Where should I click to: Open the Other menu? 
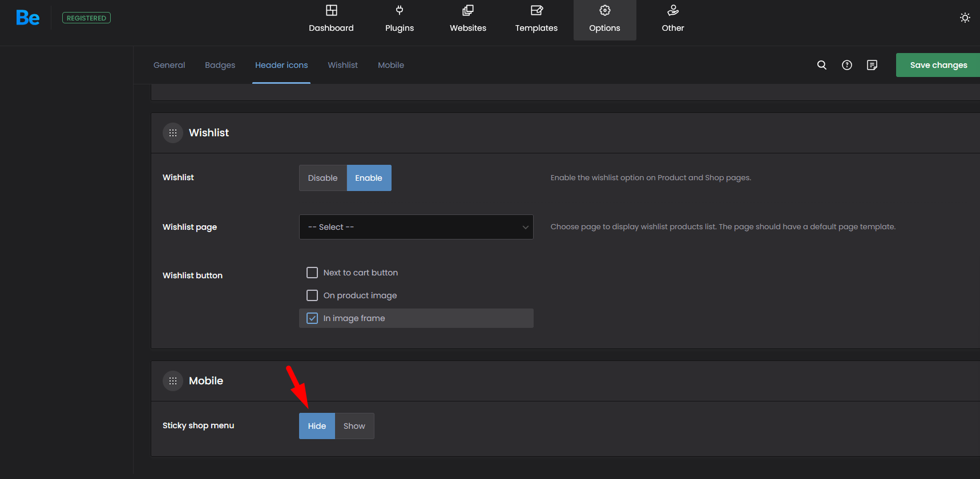point(673,21)
